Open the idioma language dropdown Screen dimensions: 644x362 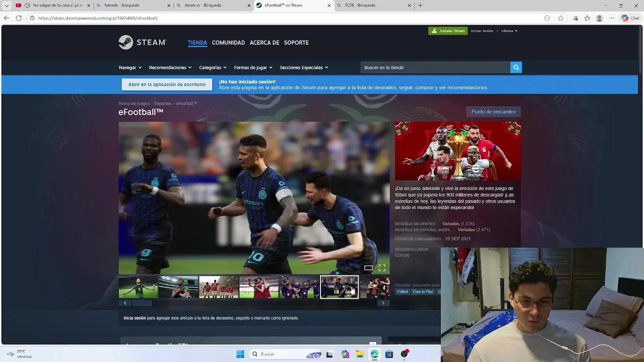coord(509,31)
